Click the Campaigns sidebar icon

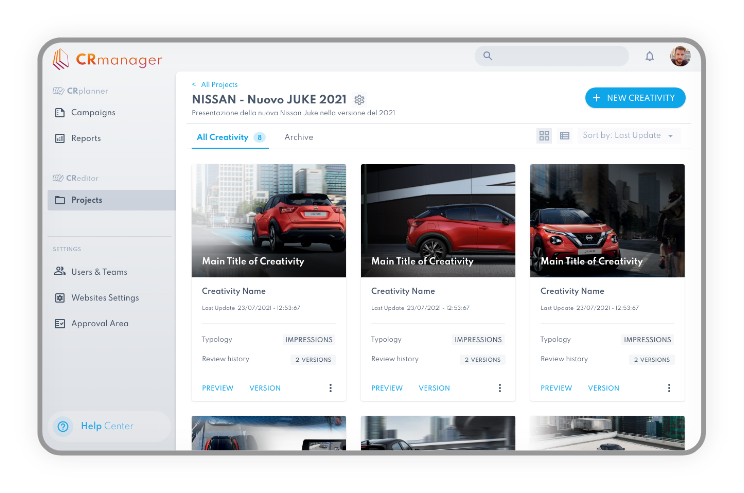(x=60, y=112)
